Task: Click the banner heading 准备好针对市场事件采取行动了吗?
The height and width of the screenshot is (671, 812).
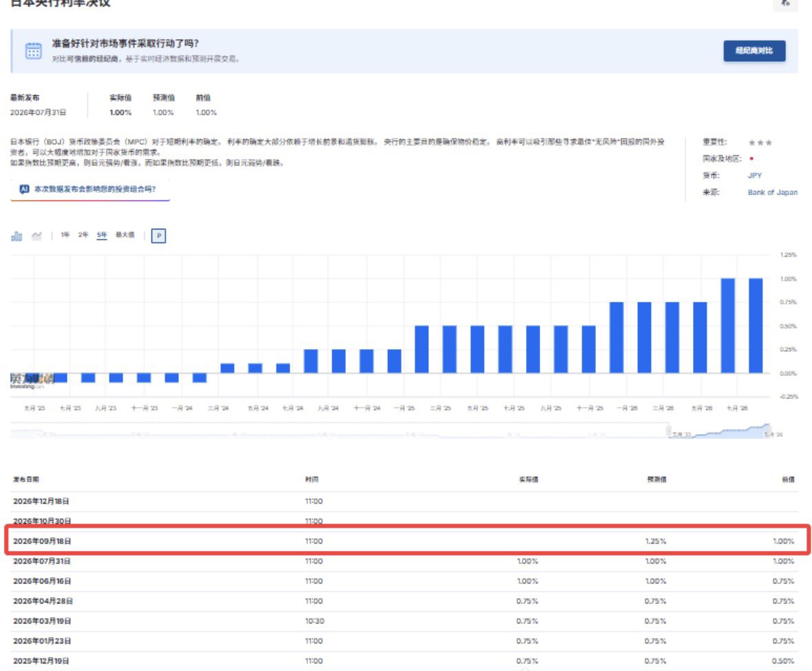Action: [125, 43]
